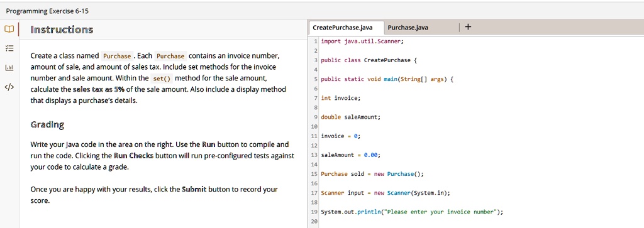Click line number 5 in the gutter
This screenshot has height=228, width=644.
click(316, 79)
